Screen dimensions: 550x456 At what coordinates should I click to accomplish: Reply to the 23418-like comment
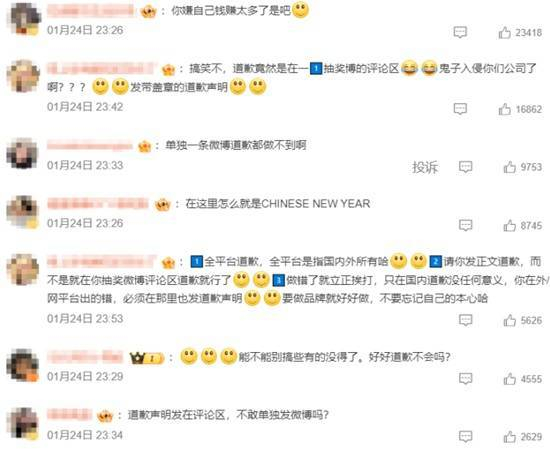tap(460, 33)
